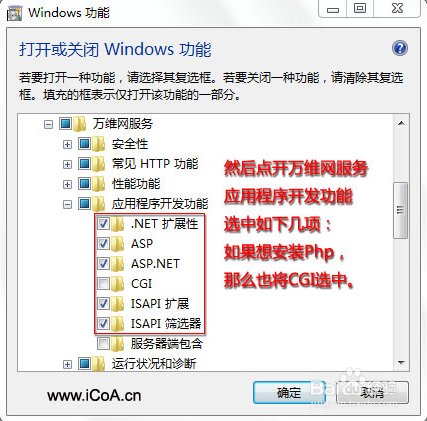Expand the 常见 HTTP 功能 node
This screenshot has width=427, height=421.
click(x=67, y=164)
